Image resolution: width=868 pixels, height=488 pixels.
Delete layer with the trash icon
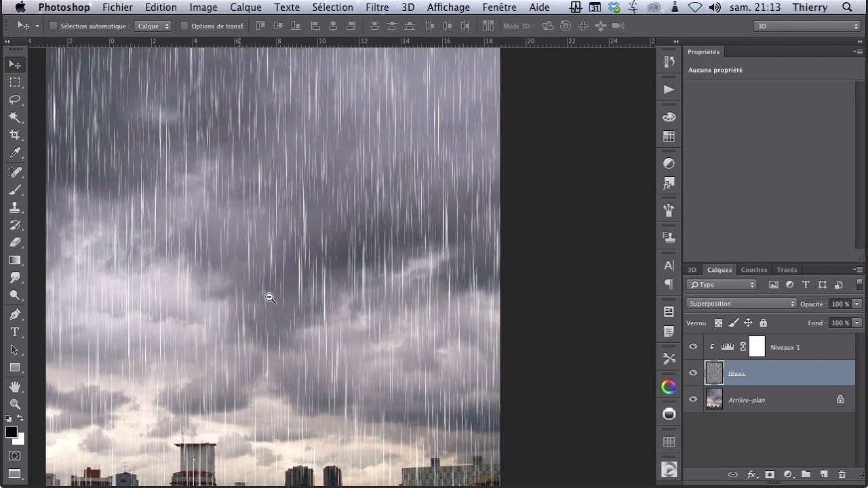tap(842, 474)
